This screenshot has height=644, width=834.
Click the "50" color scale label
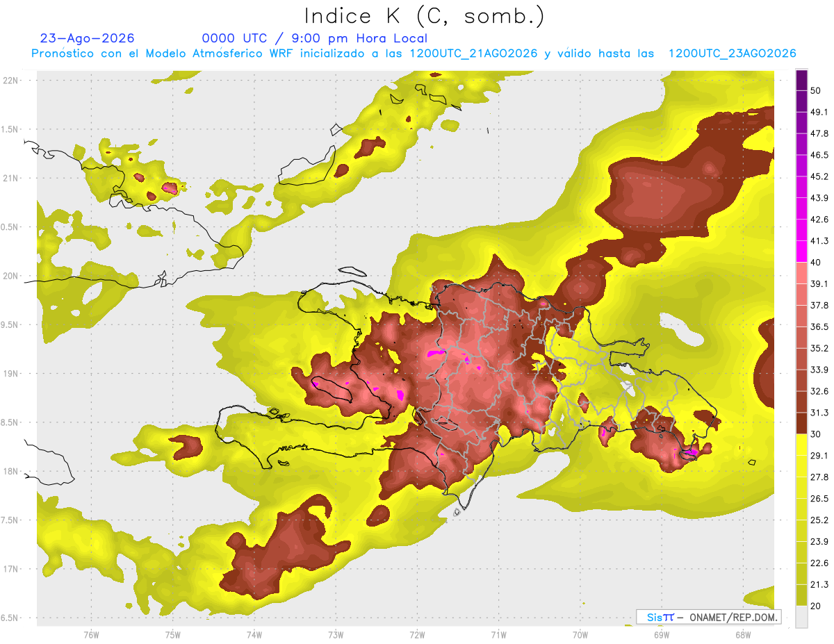(x=816, y=91)
